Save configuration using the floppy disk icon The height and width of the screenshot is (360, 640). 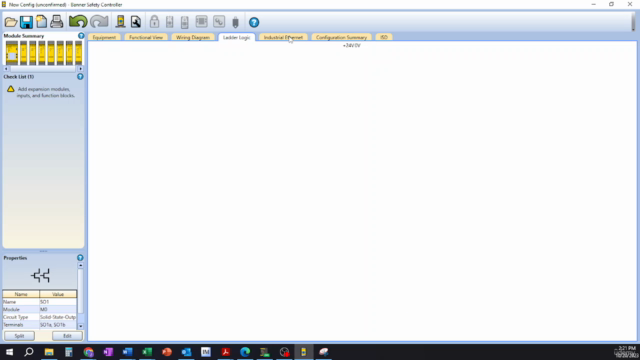tap(27, 22)
